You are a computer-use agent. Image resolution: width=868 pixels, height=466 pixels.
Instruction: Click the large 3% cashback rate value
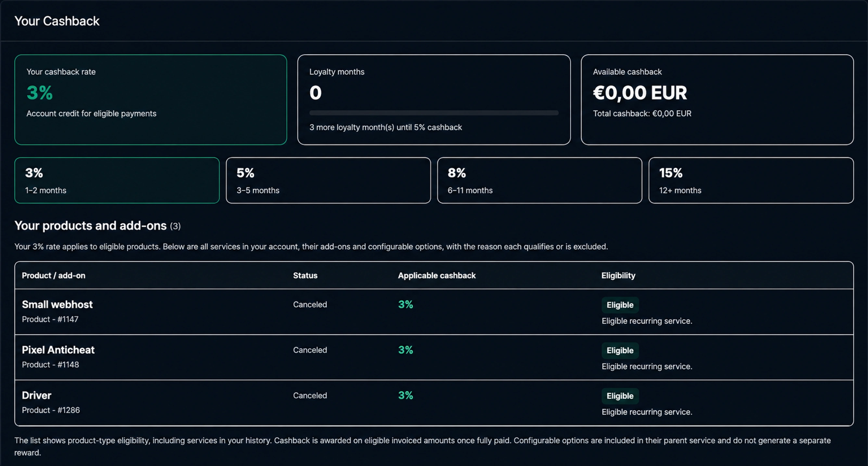tap(40, 92)
